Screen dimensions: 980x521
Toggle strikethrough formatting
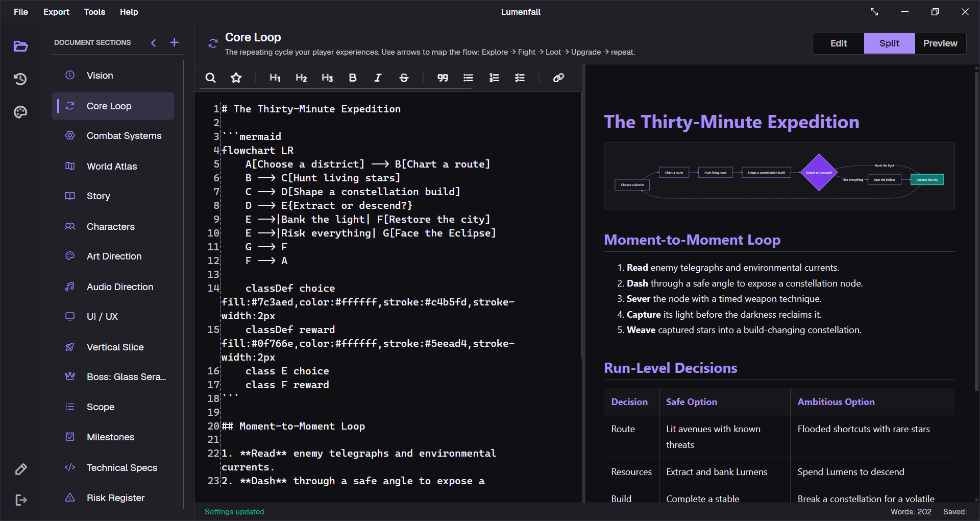pos(404,78)
